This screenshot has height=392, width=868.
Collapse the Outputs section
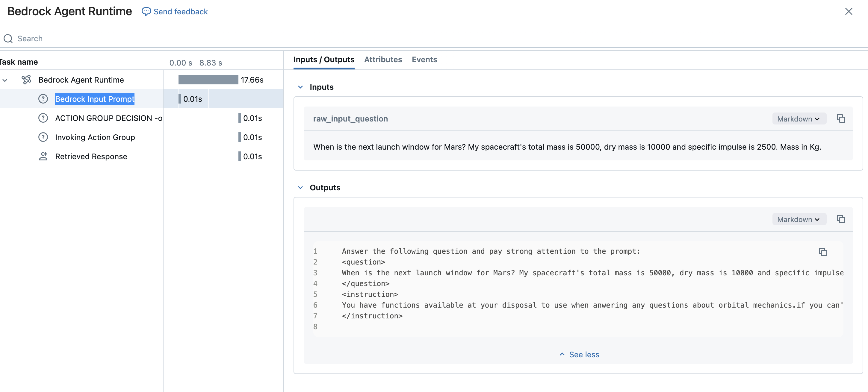(300, 188)
